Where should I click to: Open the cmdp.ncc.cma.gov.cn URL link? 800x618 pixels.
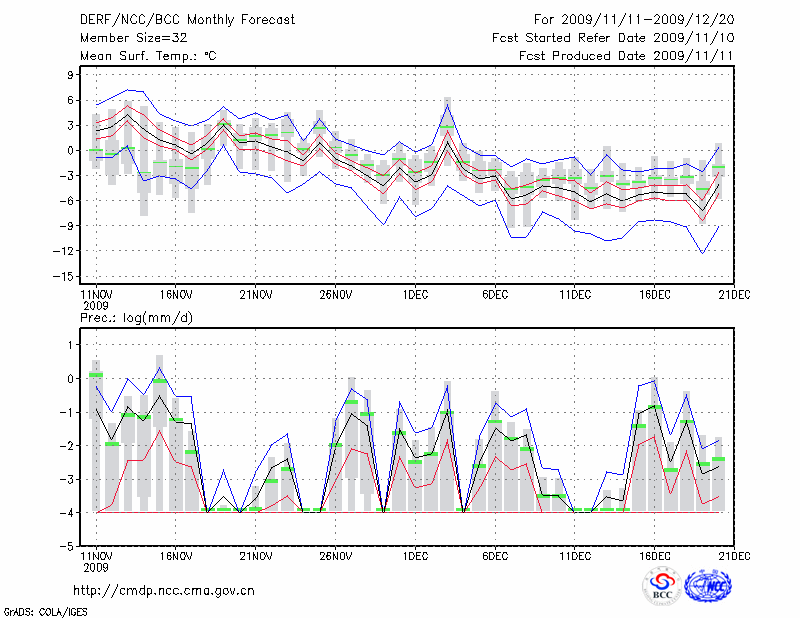[x=164, y=590]
